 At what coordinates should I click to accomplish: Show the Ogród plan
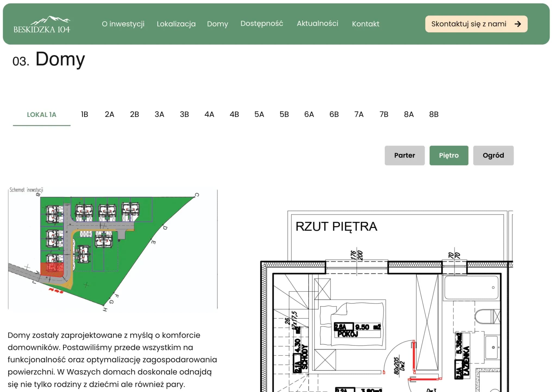point(493,155)
